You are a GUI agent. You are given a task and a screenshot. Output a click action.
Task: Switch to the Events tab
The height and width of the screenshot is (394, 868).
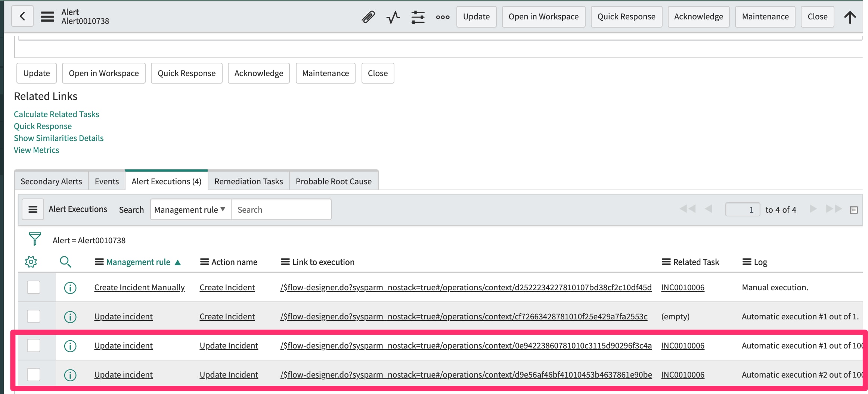click(107, 181)
